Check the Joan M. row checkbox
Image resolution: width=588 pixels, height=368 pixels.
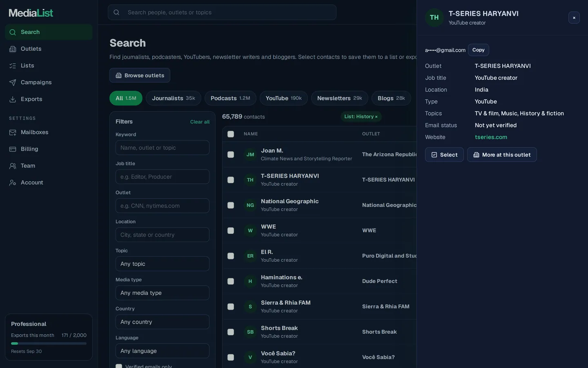(231, 155)
